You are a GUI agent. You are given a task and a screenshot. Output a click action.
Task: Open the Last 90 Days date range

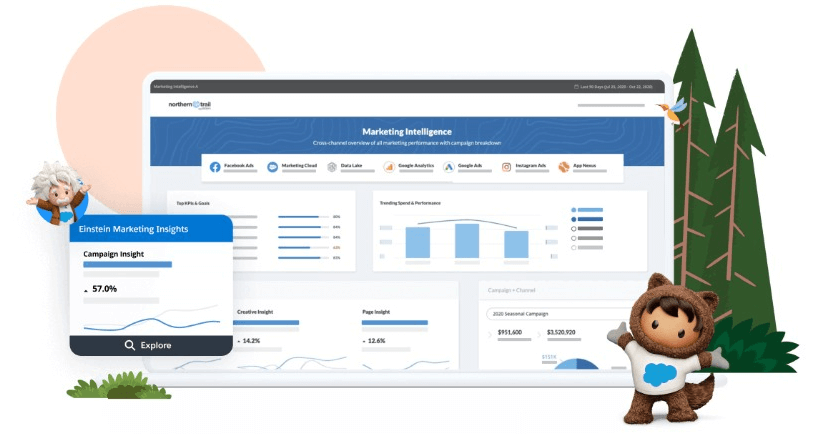click(x=616, y=87)
